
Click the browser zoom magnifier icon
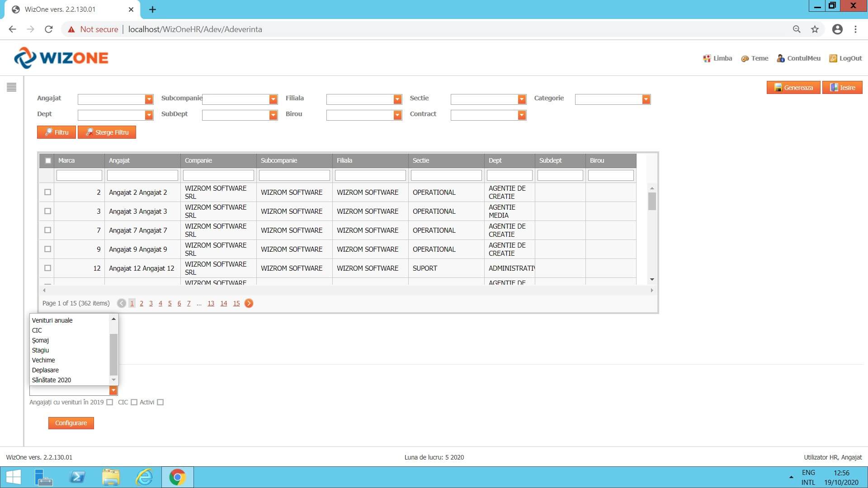(x=797, y=29)
